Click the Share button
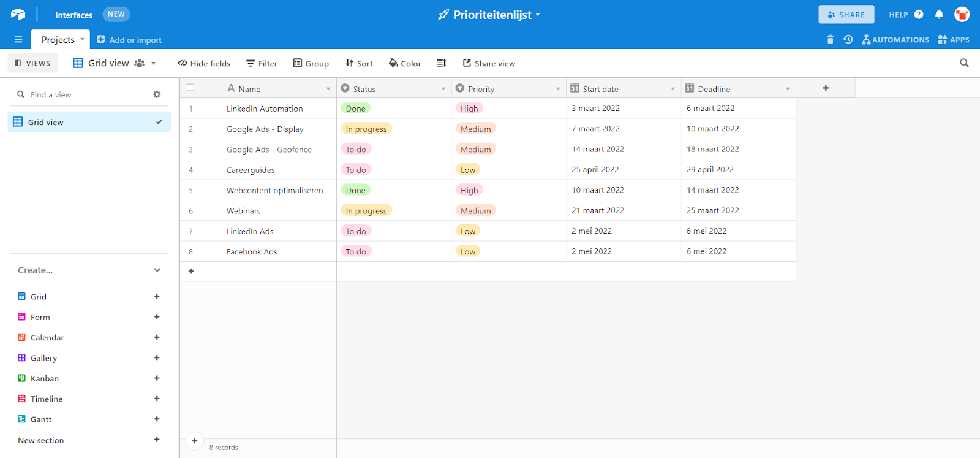Viewport: 980px width, 458px height. coord(846,15)
